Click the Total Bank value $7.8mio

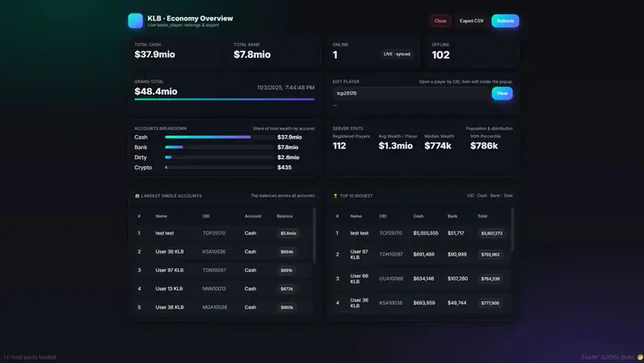pos(251,55)
